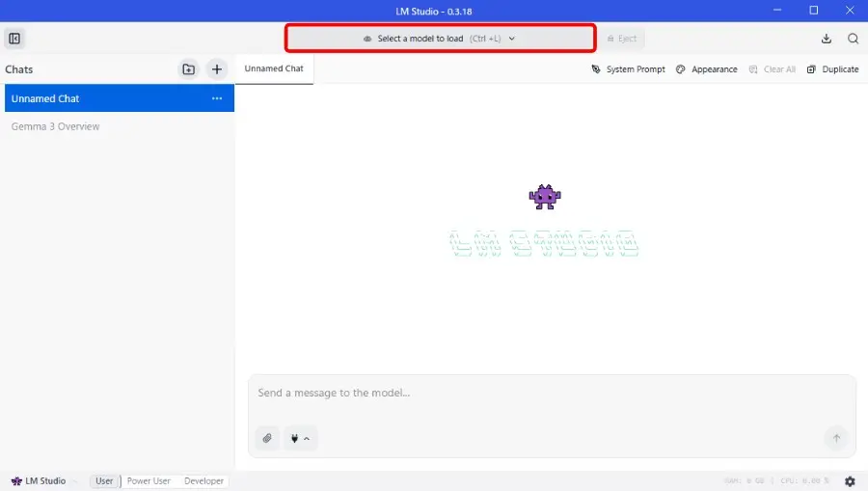Open settings with the gear icon

pyautogui.click(x=850, y=481)
